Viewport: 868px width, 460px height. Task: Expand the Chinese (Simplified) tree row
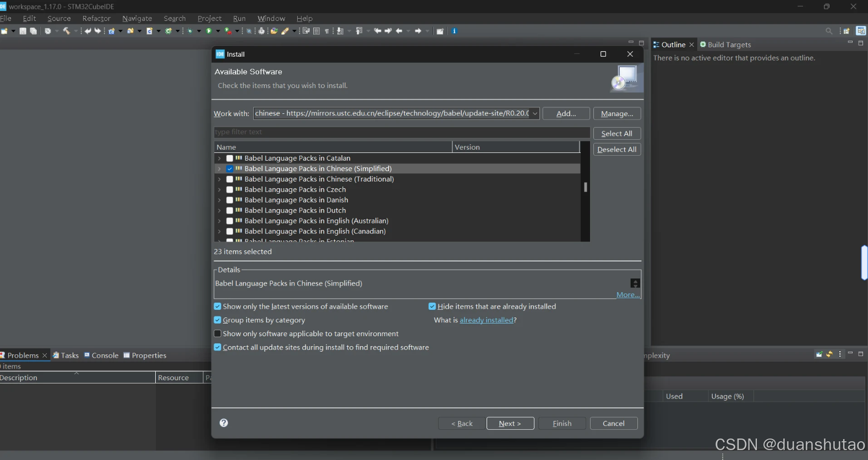(x=219, y=169)
